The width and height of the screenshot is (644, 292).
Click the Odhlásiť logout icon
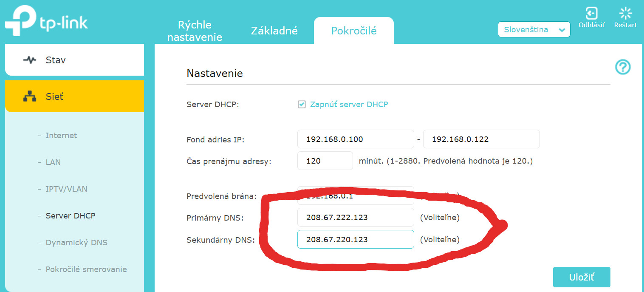point(592,13)
